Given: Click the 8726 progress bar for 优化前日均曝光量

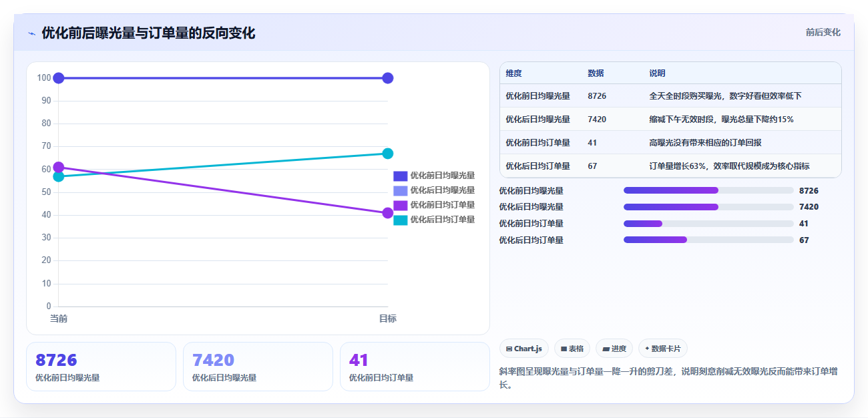Looking at the screenshot, I should tap(708, 190).
